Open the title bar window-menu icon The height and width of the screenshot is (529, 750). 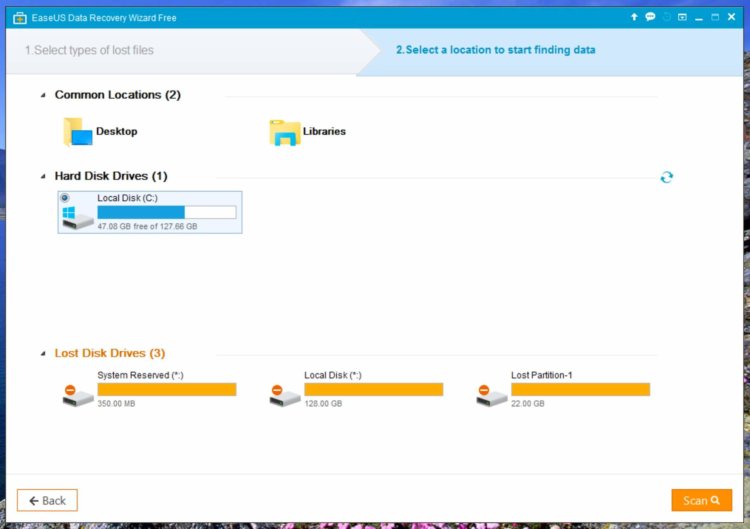[683, 17]
